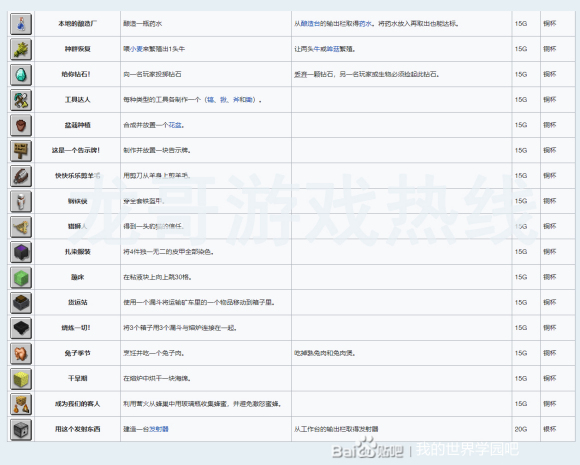The image size is (580, 465).
Task: Click the shears achievement icon
Action: 21,176
